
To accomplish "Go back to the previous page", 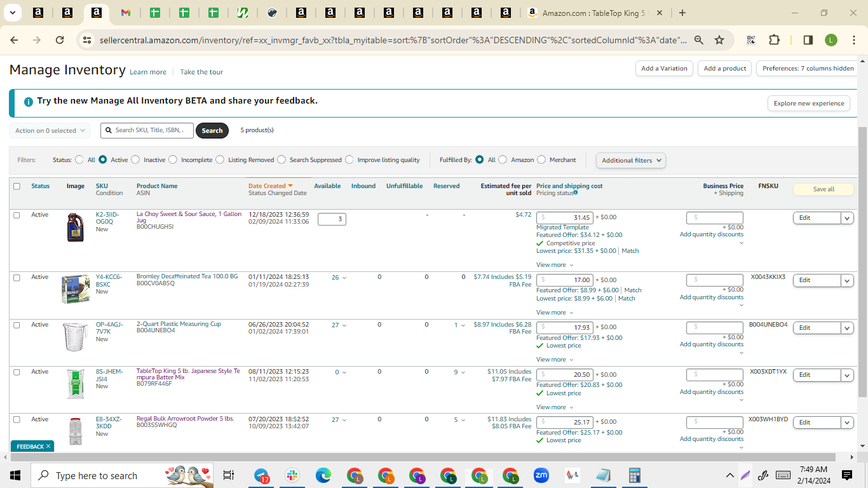I will [x=14, y=40].
